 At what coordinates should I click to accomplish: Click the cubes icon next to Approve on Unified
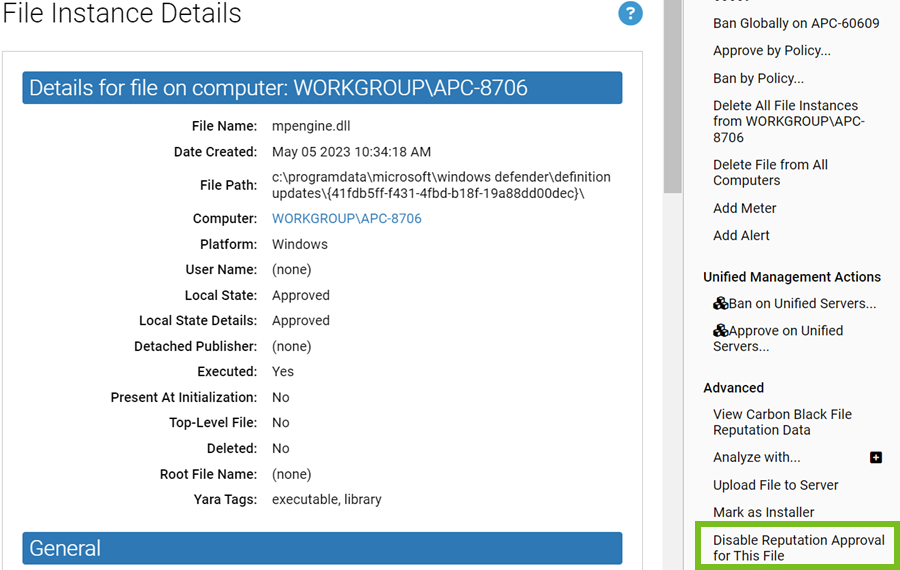[x=720, y=331]
